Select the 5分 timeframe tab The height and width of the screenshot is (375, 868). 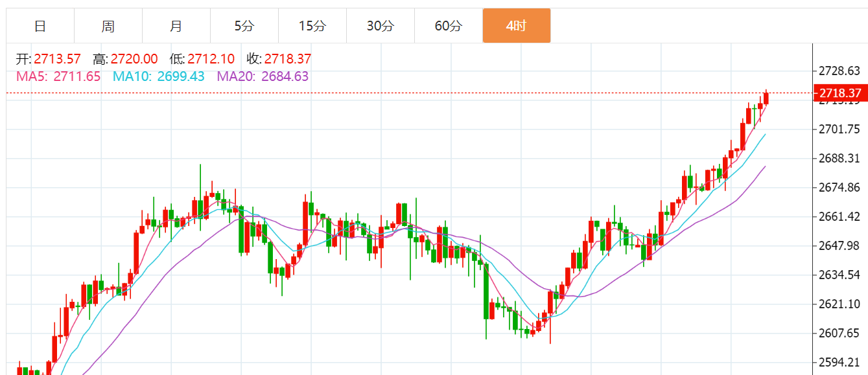244,26
